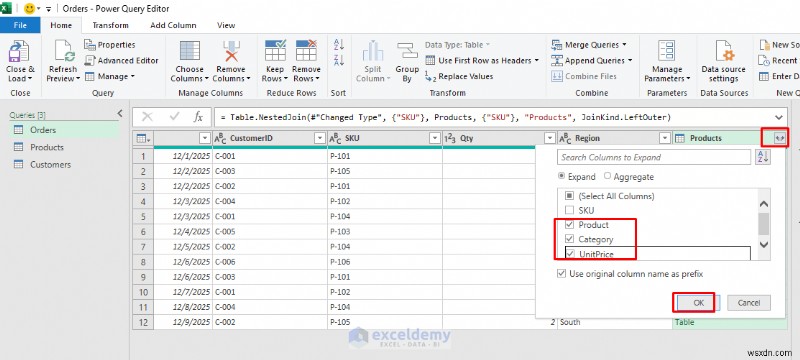This screenshot has width=800, height=360.
Task: Click the Remove Rows icon
Action: point(306,51)
